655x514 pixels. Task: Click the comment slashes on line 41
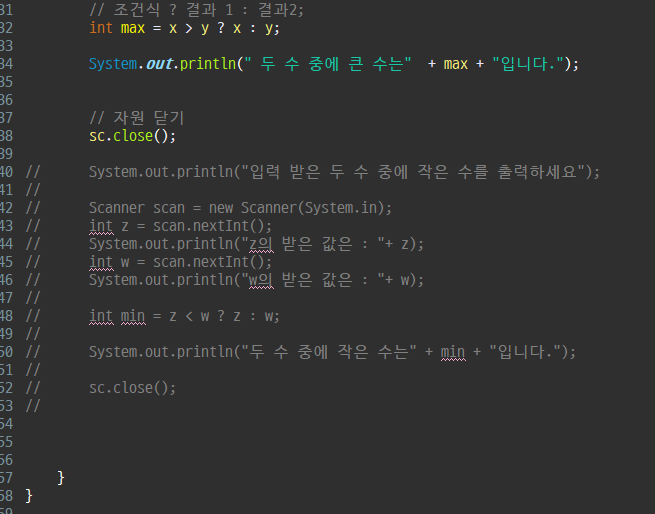click(x=33, y=190)
